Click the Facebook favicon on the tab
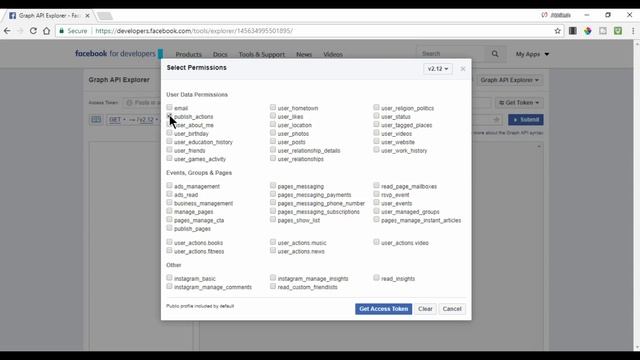Screen dimensions: 640x360 (x=13, y=16)
